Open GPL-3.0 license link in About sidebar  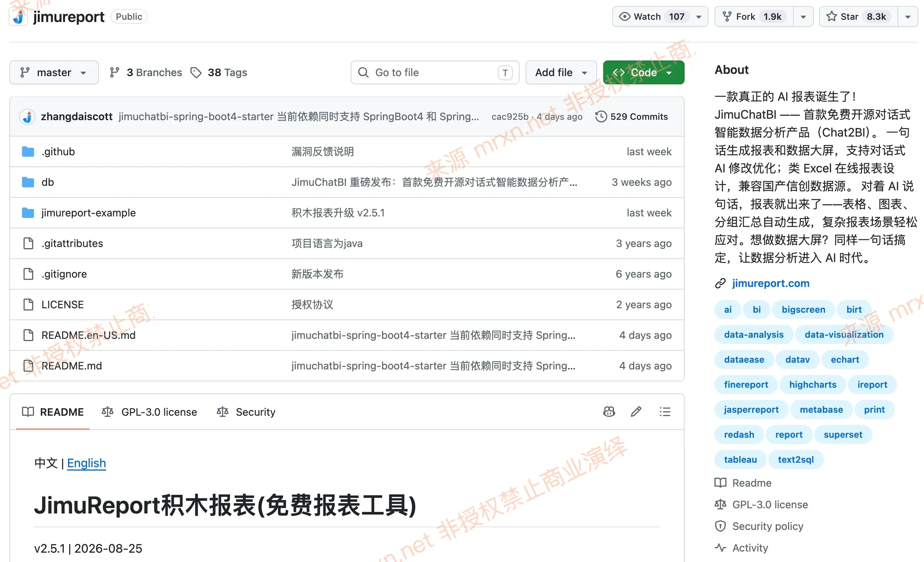pyautogui.click(x=761, y=505)
